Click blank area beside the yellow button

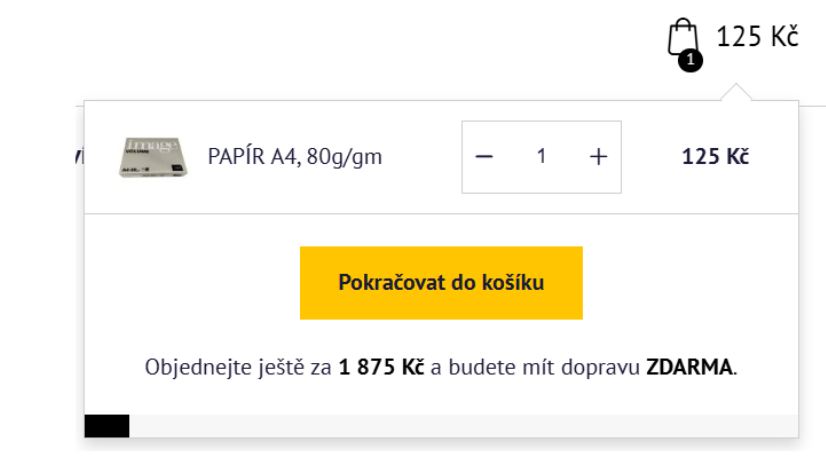[x=690, y=283]
